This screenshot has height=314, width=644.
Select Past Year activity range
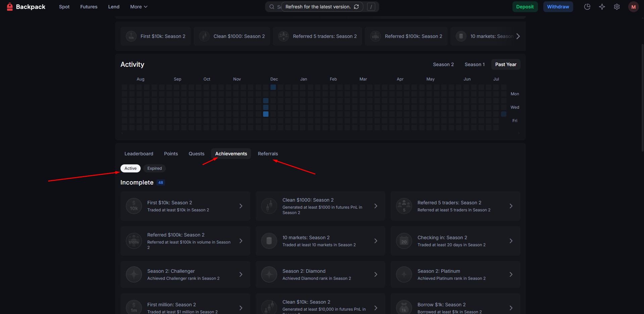click(505, 64)
